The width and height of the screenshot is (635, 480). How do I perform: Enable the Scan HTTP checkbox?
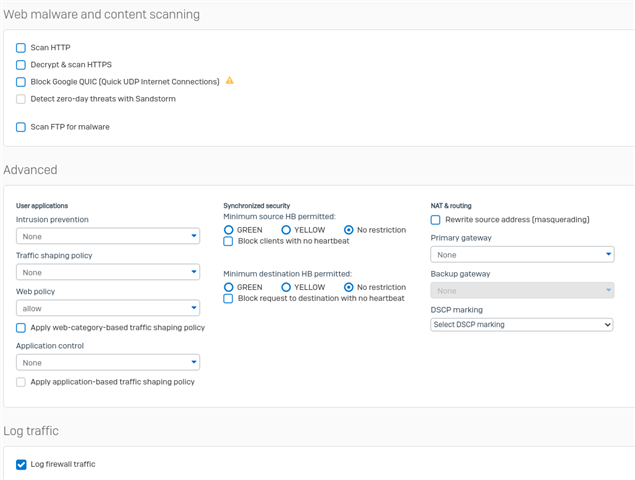[21, 48]
